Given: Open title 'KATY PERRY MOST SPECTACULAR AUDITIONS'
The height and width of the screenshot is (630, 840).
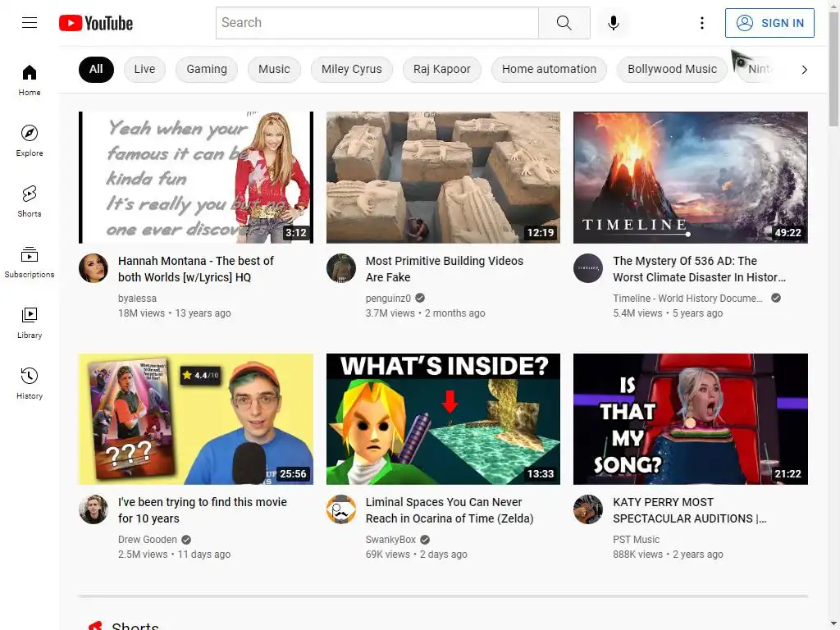Looking at the screenshot, I should (x=689, y=510).
